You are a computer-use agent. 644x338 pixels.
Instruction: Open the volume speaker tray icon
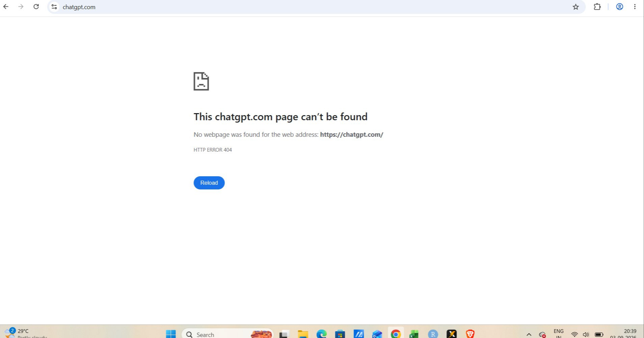[x=586, y=334]
